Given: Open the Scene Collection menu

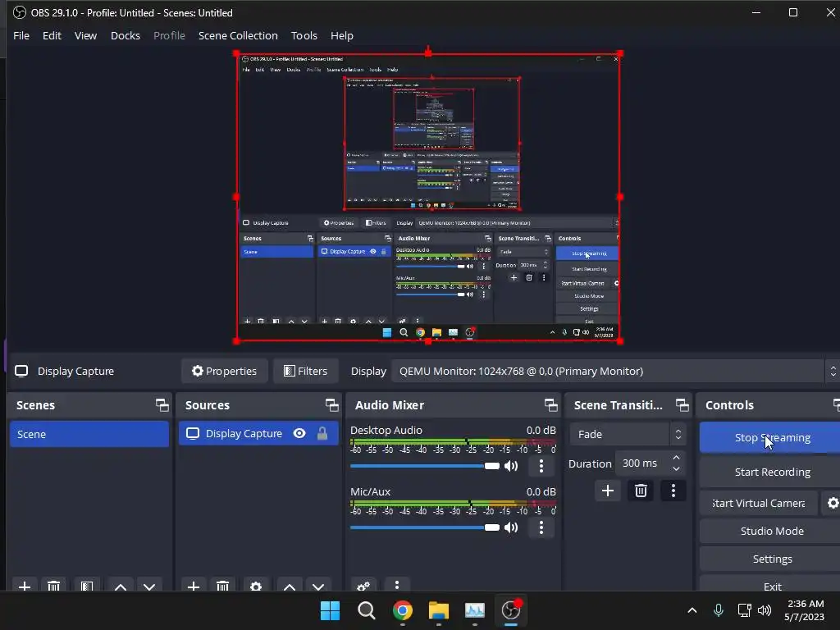Looking at the screenshot, I should pyautogui.click(x=238, y=35).
